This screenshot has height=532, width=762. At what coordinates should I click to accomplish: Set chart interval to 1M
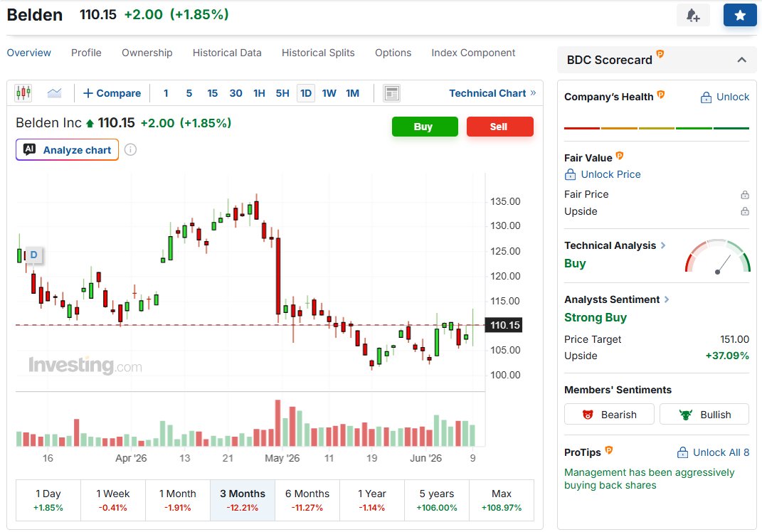click(x=352, y=92)
